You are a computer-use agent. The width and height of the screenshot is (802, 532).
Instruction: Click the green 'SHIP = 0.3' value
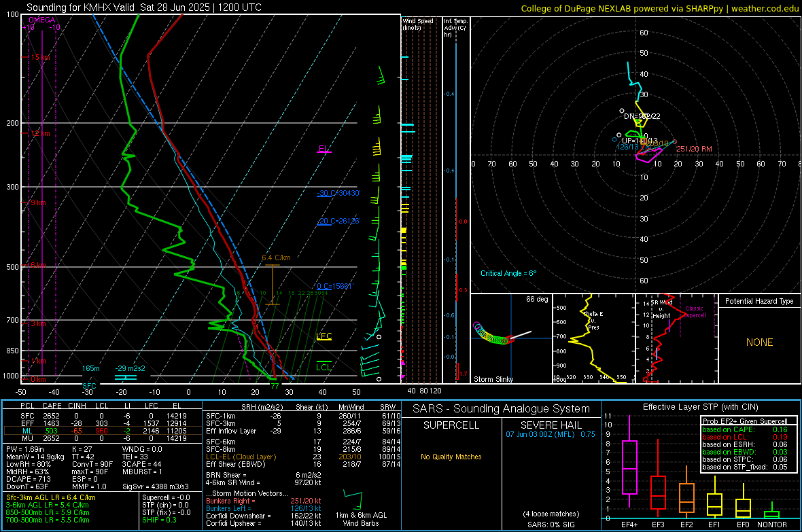(x=159, y=520)
